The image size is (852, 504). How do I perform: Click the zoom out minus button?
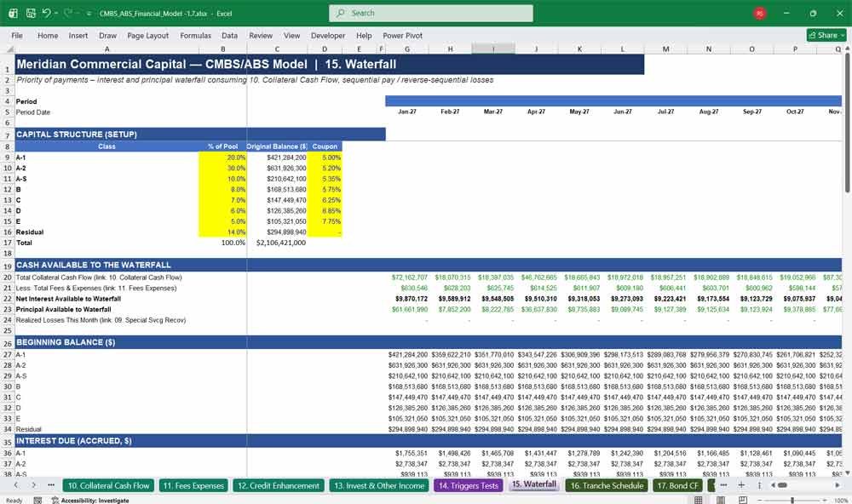click(761, 501)
